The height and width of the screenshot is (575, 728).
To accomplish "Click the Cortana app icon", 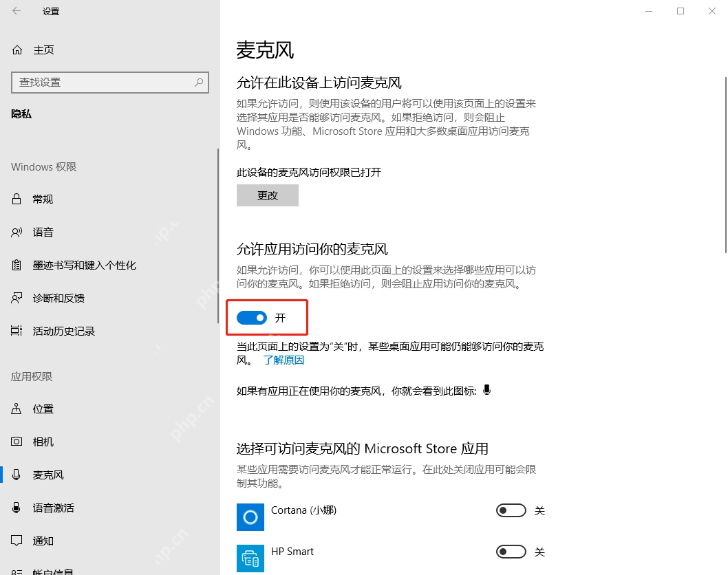I will pos(250,517).
